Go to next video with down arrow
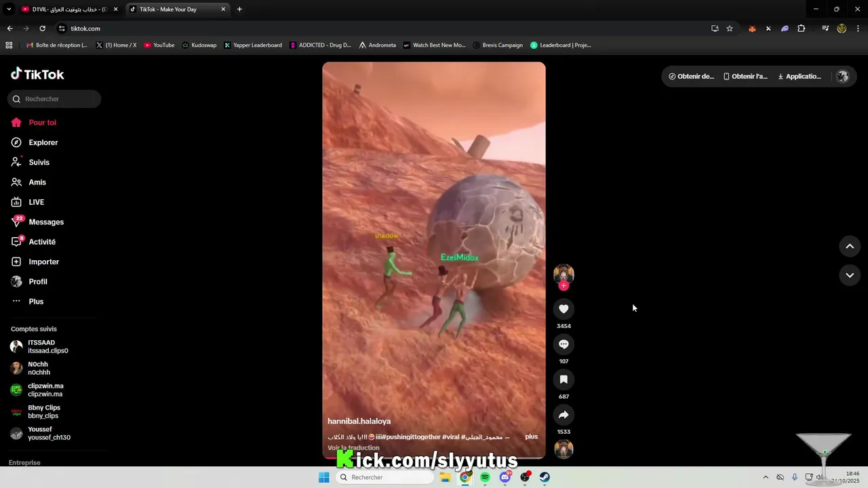 [x=850, y=274]
